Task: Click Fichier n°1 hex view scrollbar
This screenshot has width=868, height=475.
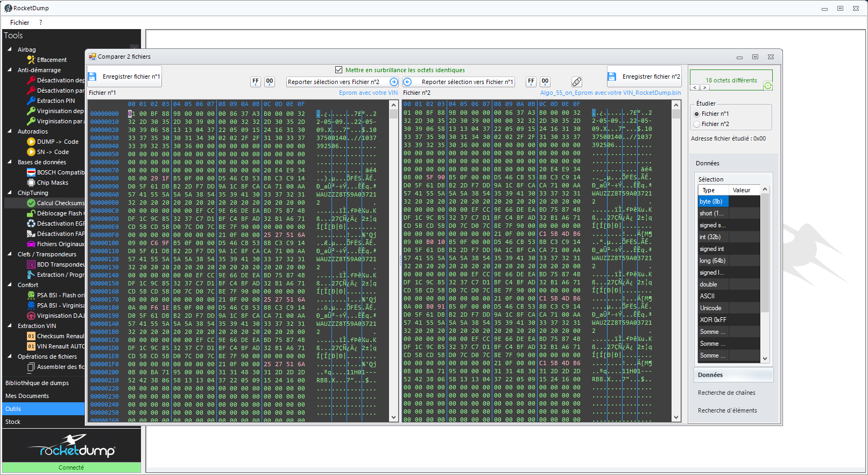Action: coord(393,261)
